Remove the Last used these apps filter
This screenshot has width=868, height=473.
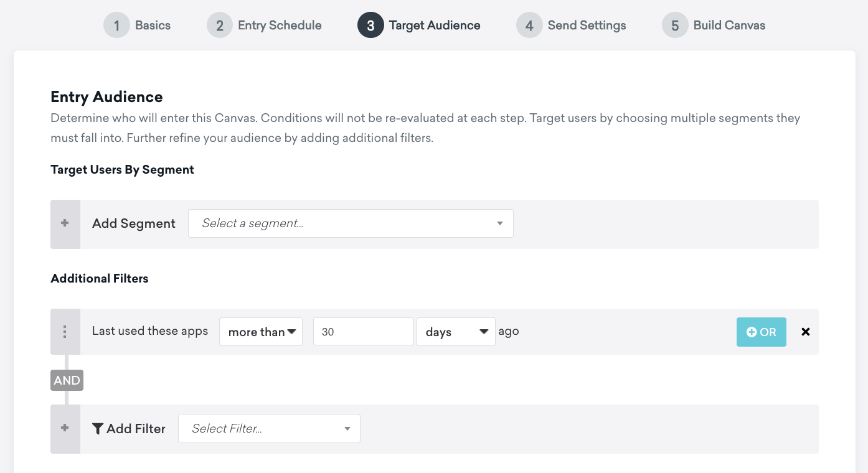coord(806,332)
